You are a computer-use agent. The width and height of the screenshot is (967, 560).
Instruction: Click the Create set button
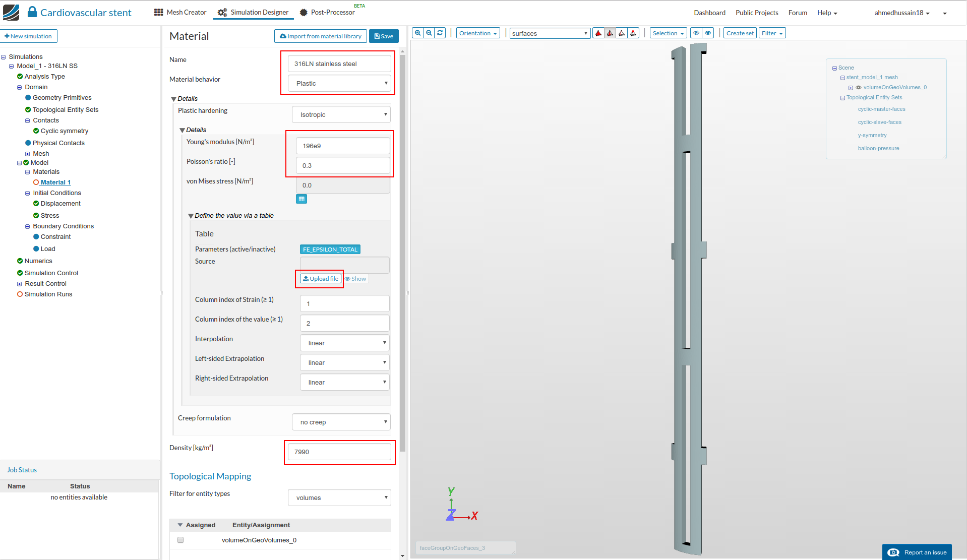[x=740, y=33]
